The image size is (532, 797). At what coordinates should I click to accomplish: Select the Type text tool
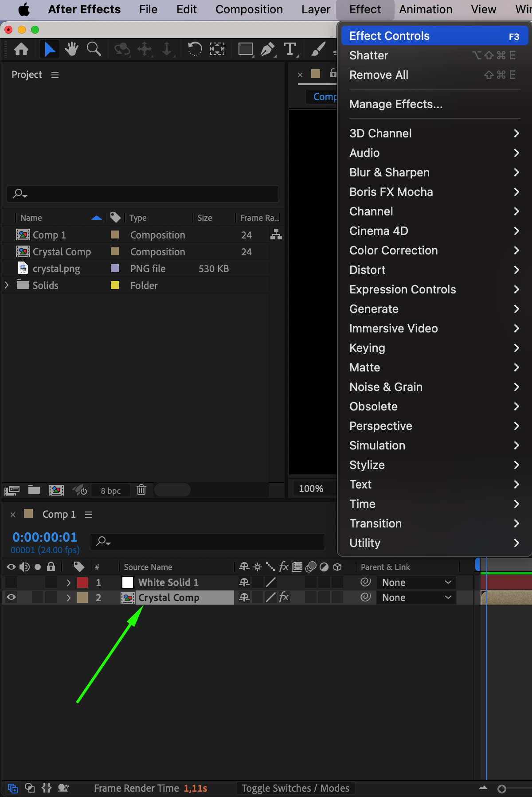[x=290, y=49]
